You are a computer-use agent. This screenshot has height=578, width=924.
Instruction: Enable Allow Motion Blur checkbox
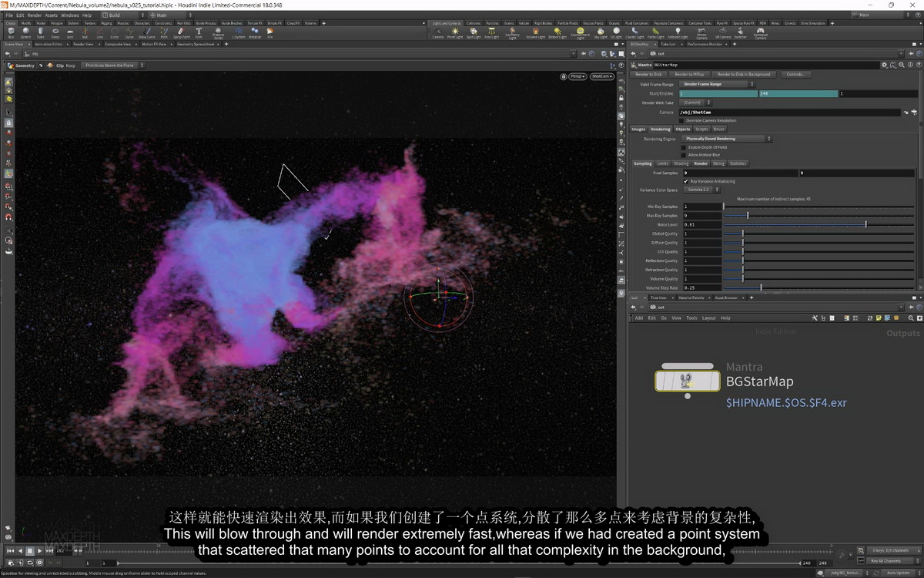684,155
